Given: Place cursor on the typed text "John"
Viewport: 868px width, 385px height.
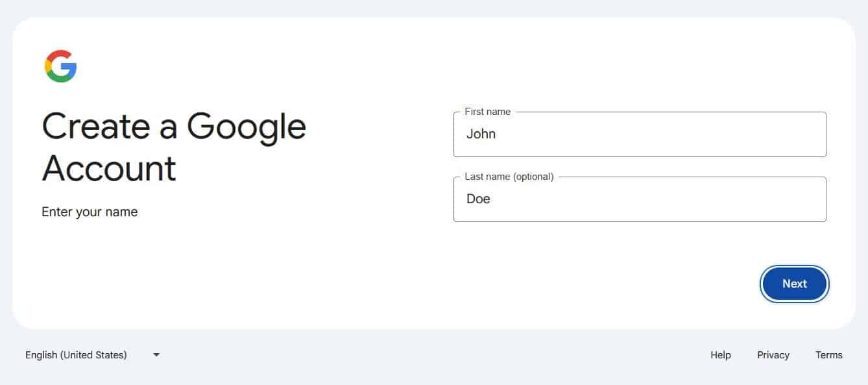Looking at the screenshot, I should coord(481,134).
